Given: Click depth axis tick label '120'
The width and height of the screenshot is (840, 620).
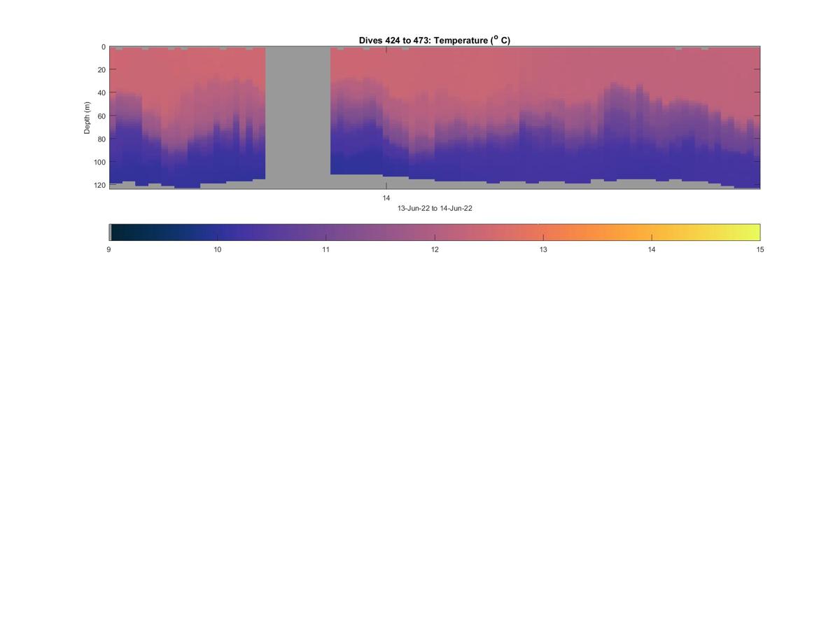Looking at the screenshot, I should tap(99, 185).
